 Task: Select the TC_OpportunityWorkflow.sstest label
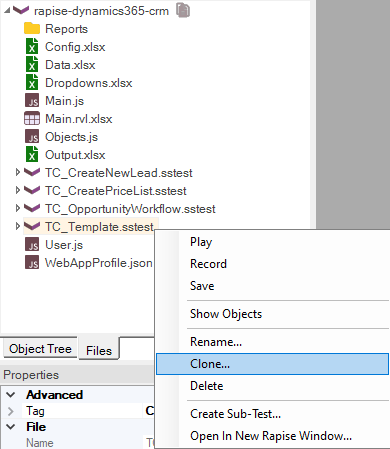click(x=130, y=209)
